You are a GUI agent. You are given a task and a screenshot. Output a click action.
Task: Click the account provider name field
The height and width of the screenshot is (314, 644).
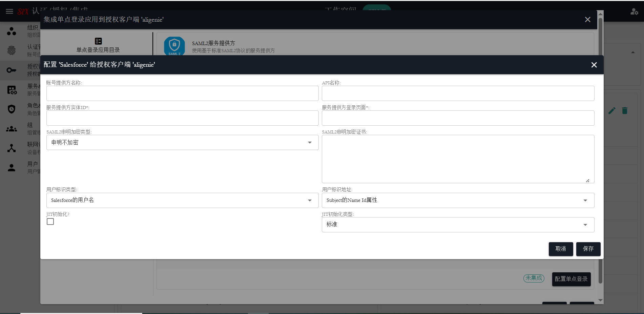[182, 93]
